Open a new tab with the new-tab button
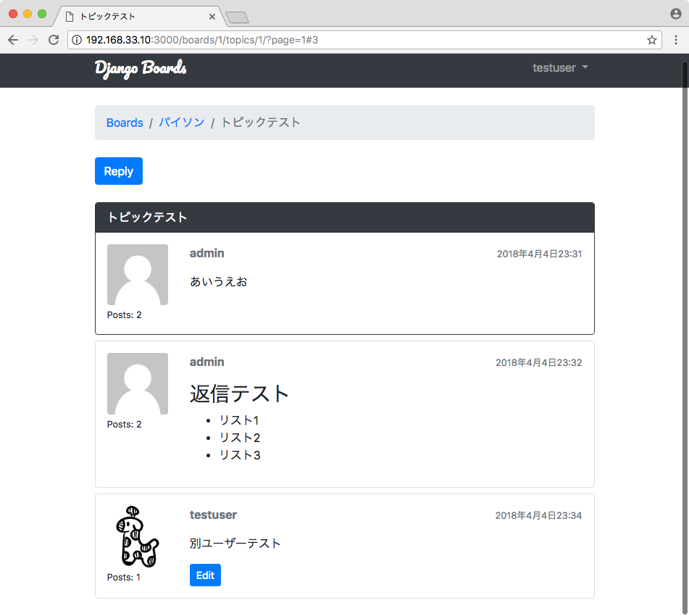This screenshot has height=616, width=689. [x=238, y=17]
